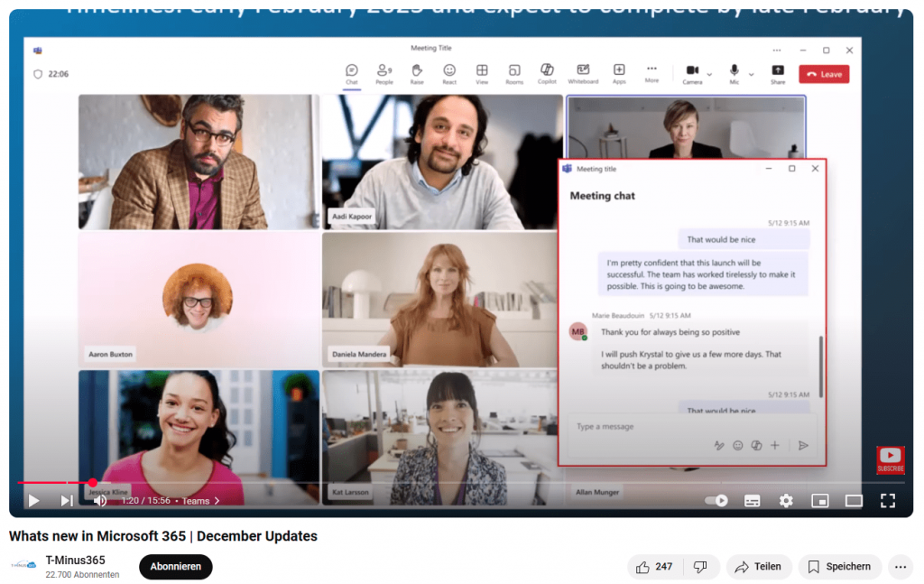The image size is (924, 584).
Task: Open the View layout options
Action: click(x=482, y=74)
